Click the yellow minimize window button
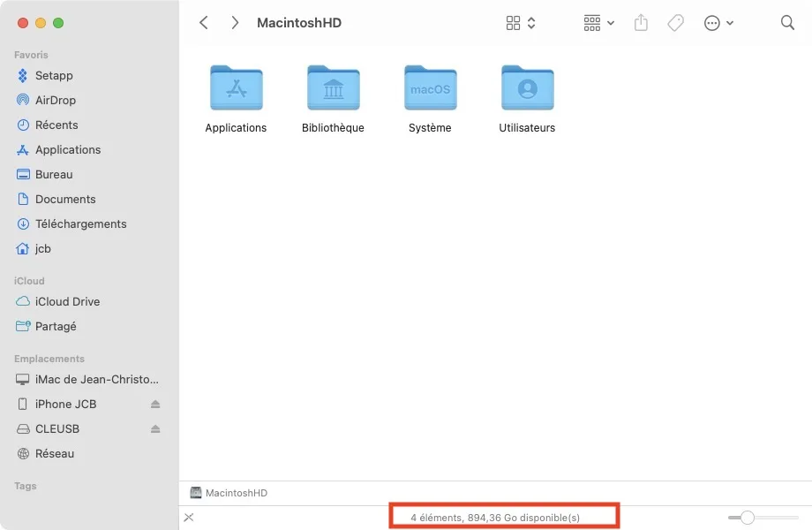This screenshot has height=530, width=812. coord(41,23)
